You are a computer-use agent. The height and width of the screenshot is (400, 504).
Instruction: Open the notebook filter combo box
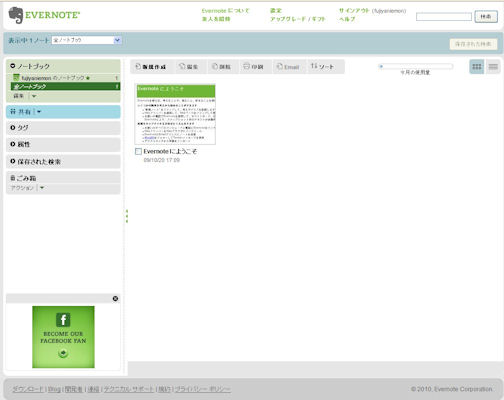[x=86, y=40]
